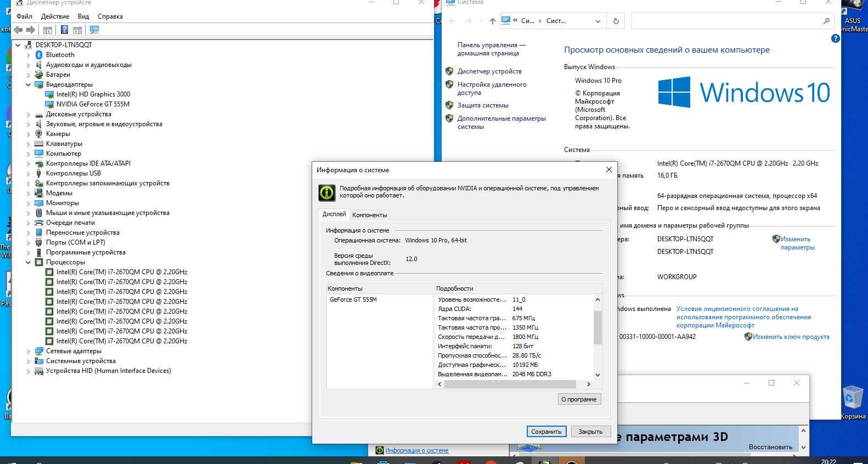The width and height of the screenshot is (868, 464).
Task: Expand the Дисковые устройства node
Action: (29, 114)
